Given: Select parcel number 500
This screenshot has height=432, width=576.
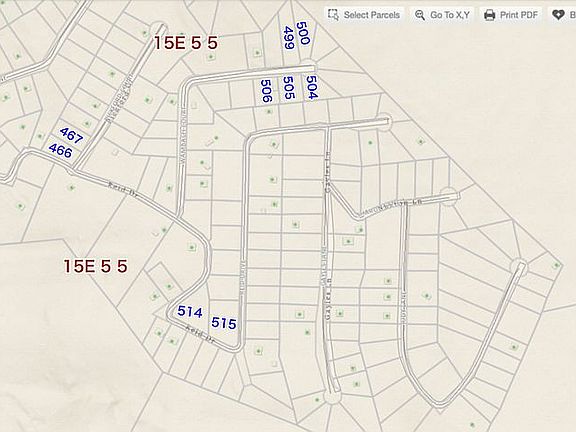Looking at the screenshot, I should [x=303, y=33].
